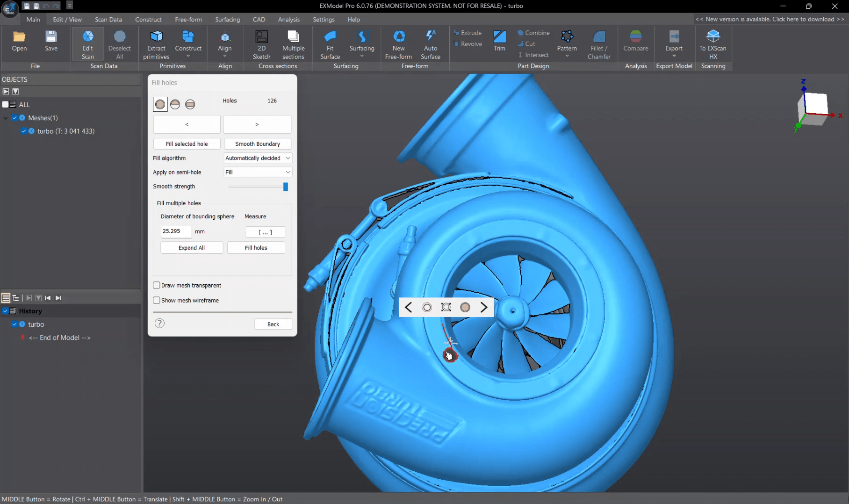
Task: Click the Expand All button
Action: pyautogui.click(x=191, y=247)
